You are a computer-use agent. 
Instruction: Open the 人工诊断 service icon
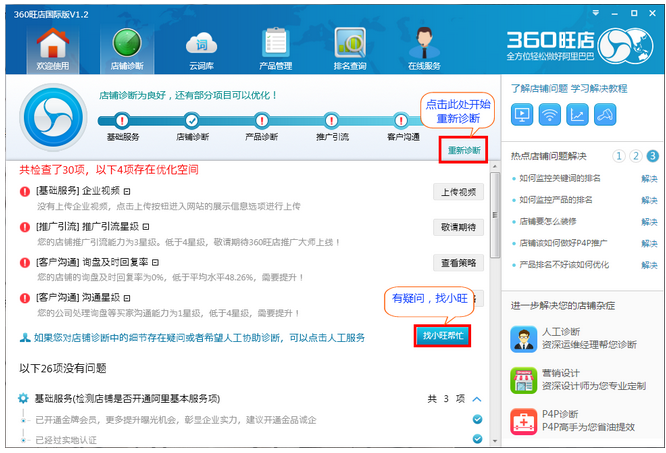tap(523, 339)
